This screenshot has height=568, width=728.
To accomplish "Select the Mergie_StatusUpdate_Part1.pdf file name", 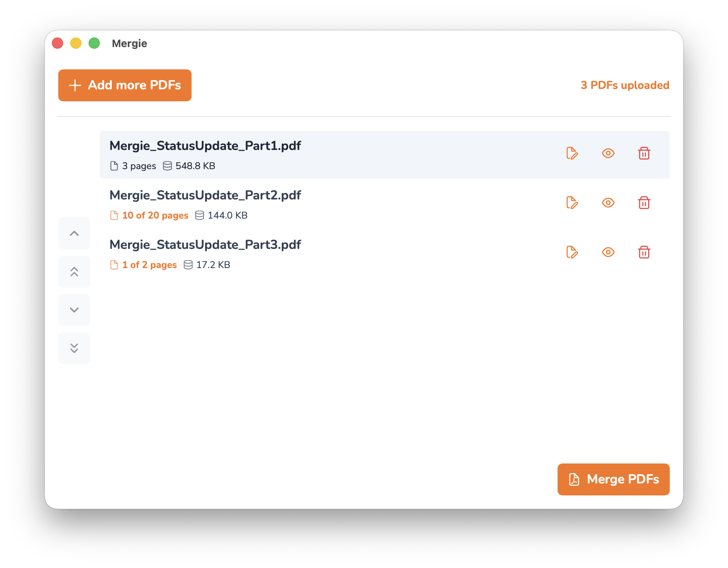I will tap(205, 146).
